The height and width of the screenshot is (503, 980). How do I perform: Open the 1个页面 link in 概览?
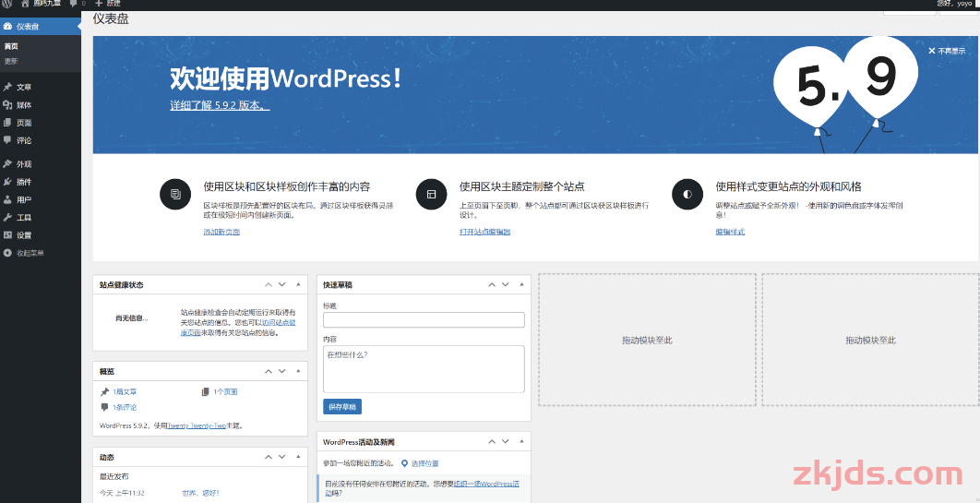225,391
